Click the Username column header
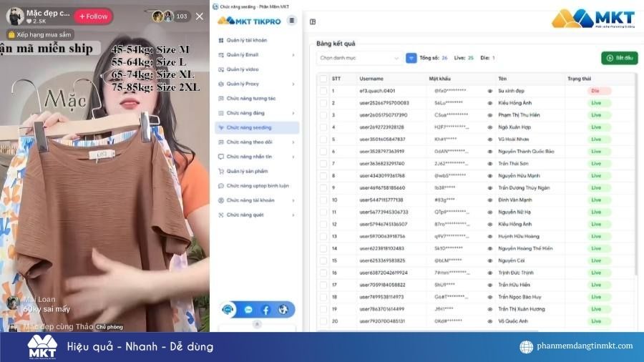The height and width of the screenshot is (362, 644). click(371, 79)
